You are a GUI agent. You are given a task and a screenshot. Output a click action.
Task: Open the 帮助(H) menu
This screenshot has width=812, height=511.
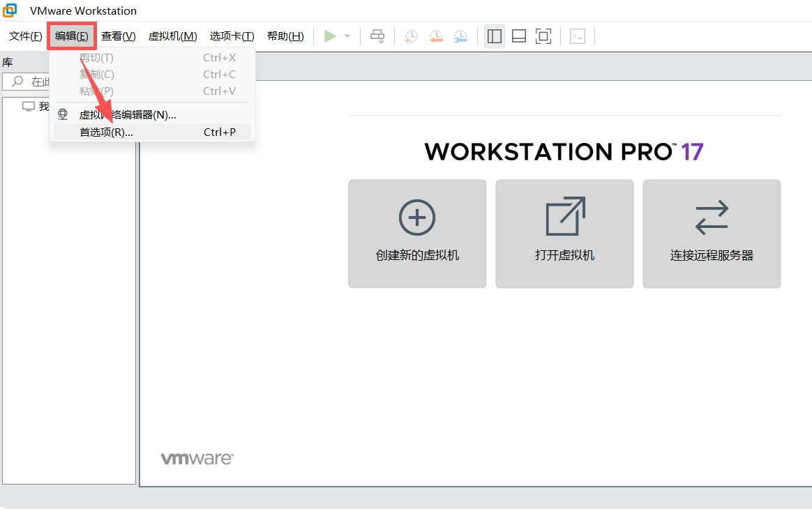(x=285, y=36)
